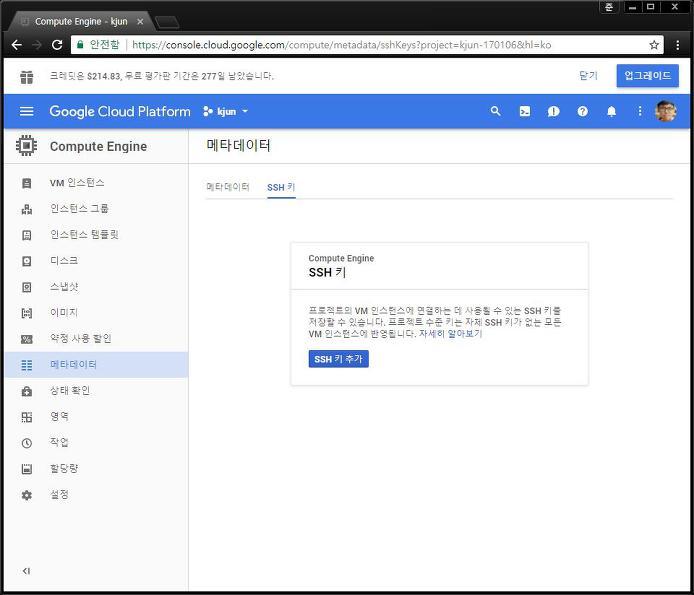Click the 스냅샷 sidebar icon

click(x=27, y=287)
